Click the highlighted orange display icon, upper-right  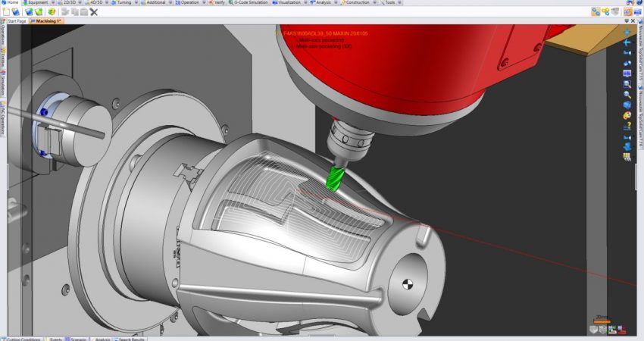[628, 12]
